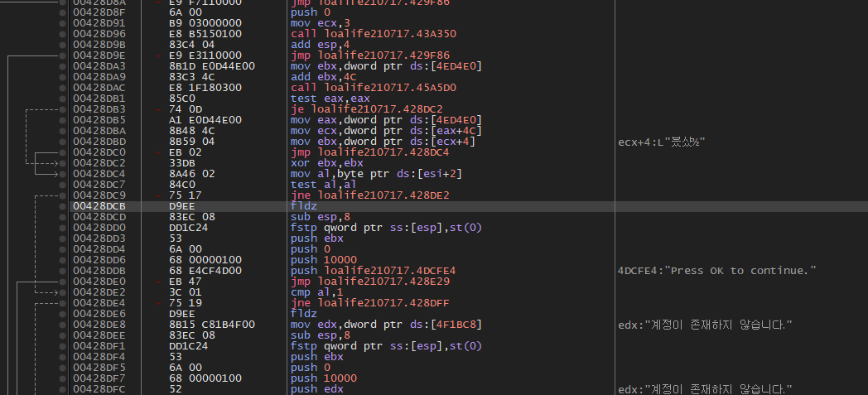
Task: Click bytes 8B48 4C
Action: pos(192,131)
